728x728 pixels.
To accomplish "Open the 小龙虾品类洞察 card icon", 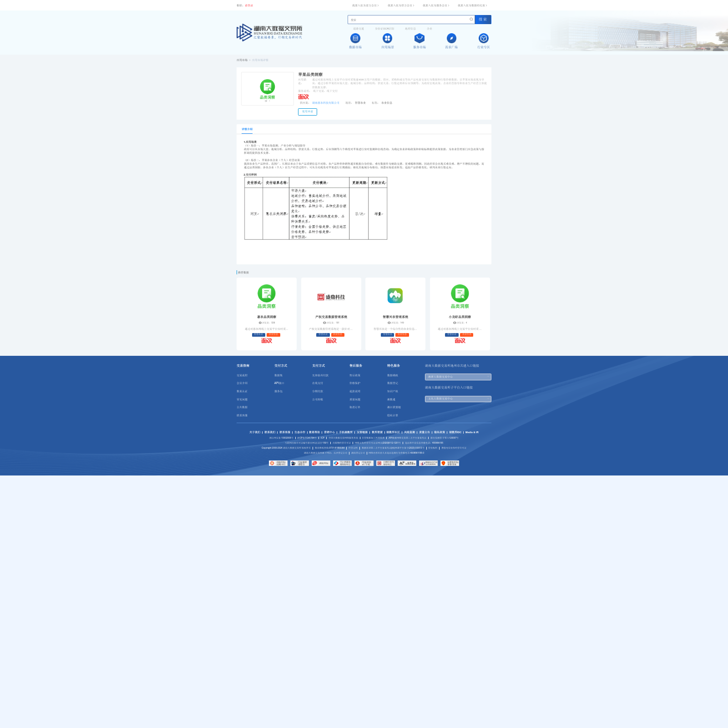I will pos(460,297).
